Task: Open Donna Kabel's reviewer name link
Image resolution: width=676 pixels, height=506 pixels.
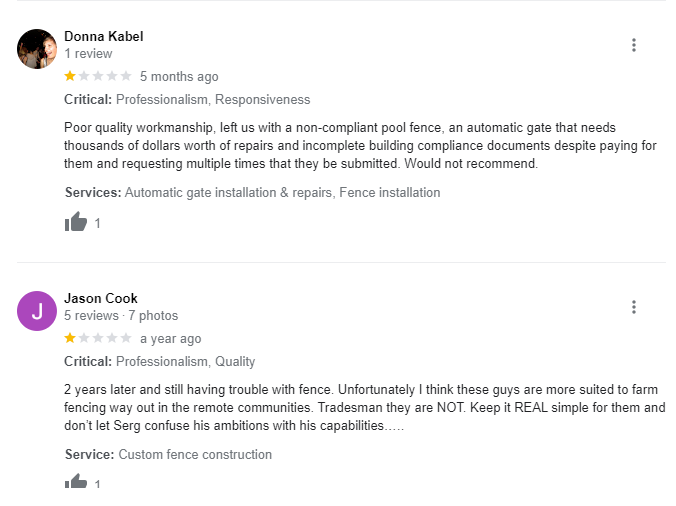Action: [103, 36]
